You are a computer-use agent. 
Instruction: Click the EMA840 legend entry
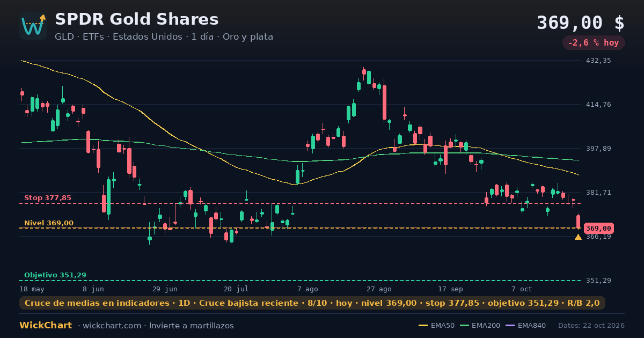525,326
